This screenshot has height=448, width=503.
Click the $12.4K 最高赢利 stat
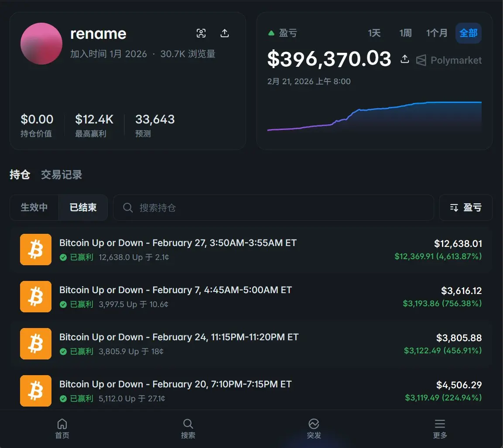(x=94, y=125)
